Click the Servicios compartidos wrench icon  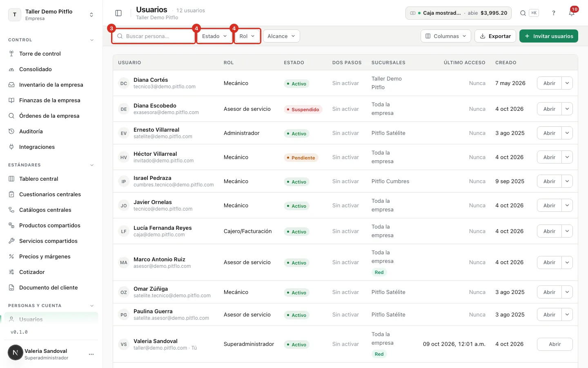click(x=11, y=241)
